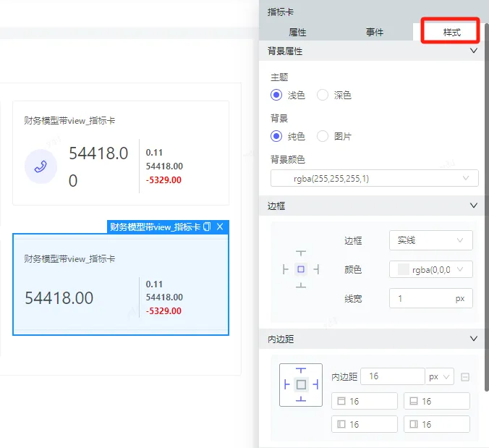The height and width of the screenshot is (448, 489).
Task: Select the top border edge in 边框 section
Action: 301,253
